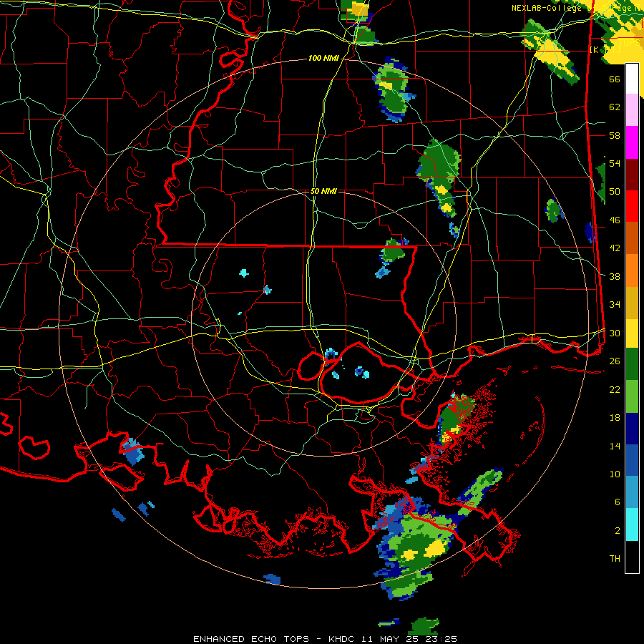Pick the dark orange legend swatch
The height and width of the screenshot is (644, 644).
[632, 238]
